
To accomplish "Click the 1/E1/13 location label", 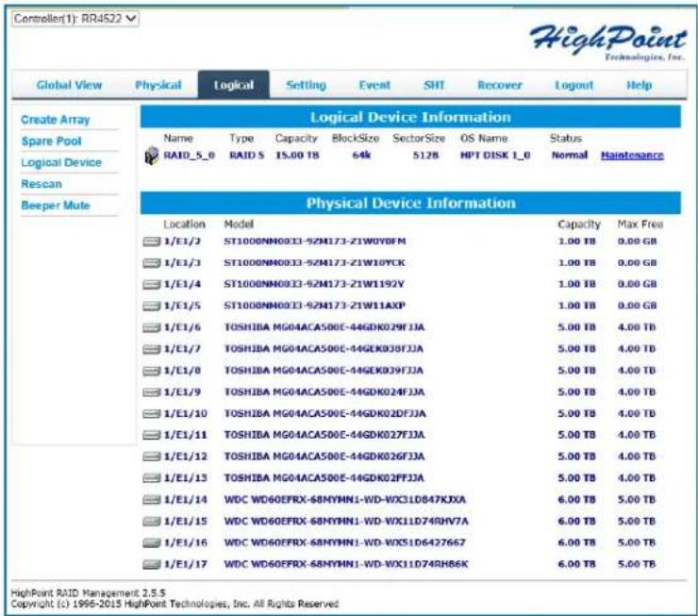I will (185, 477).
